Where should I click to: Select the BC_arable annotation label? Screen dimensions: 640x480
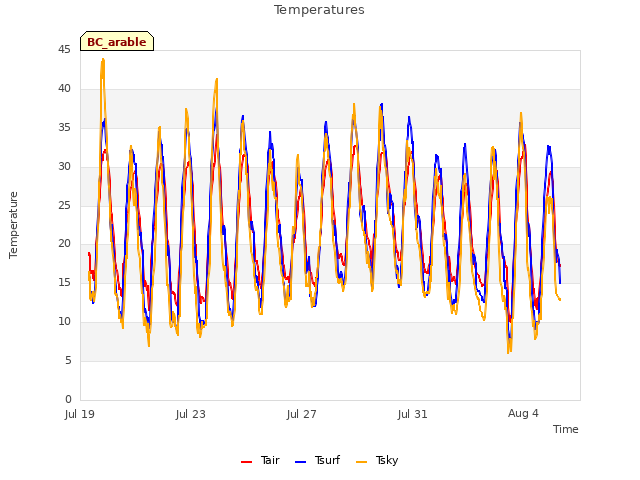[117, 42]
